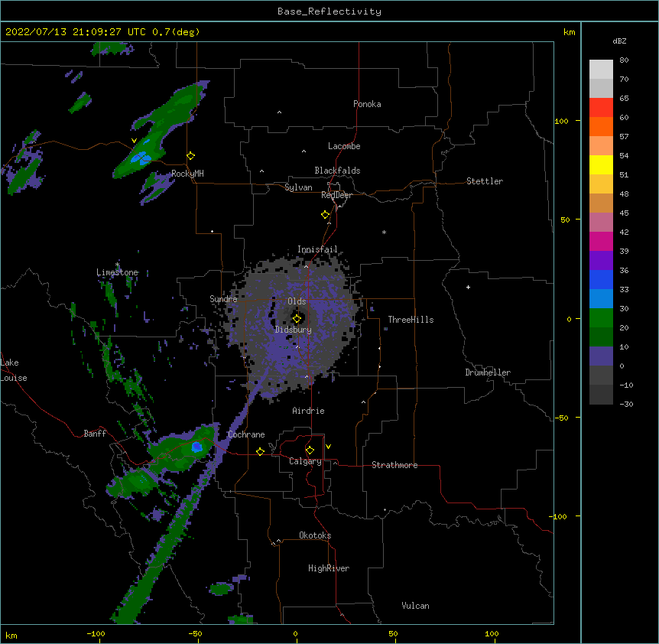Image resolution: width=659 pixels, height=644 pixels.
Task: Click the dBZ legend heading
Action: tap(619, 41)
